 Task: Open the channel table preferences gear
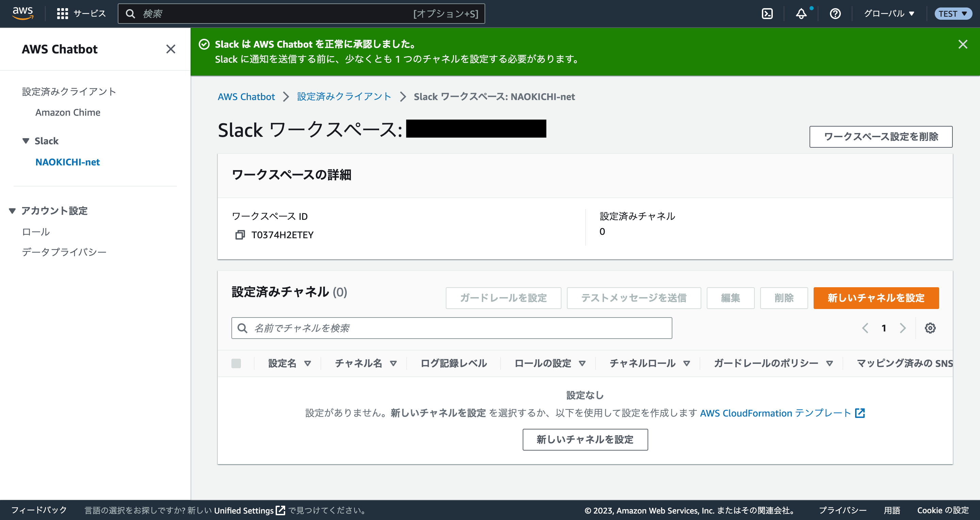pyautogui.click(x=930, y=328)
